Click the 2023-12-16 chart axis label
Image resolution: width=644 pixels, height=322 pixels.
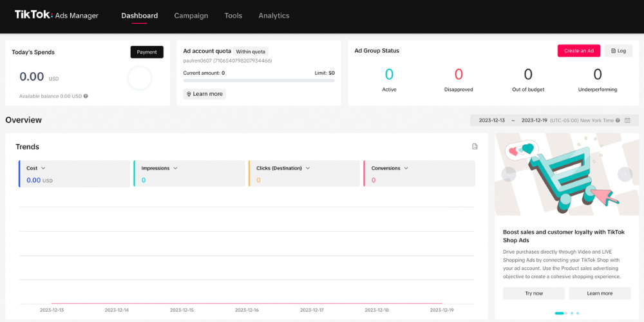(247, 310)
